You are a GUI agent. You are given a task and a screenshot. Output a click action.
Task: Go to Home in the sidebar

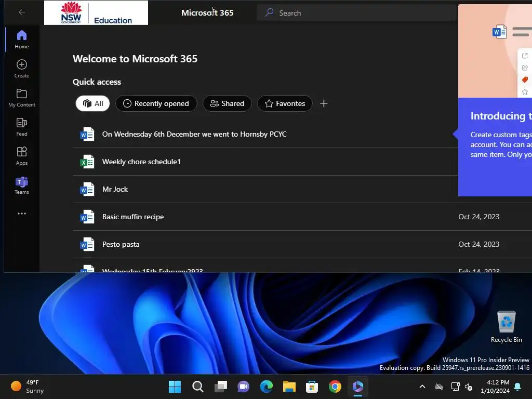(22, 39)
